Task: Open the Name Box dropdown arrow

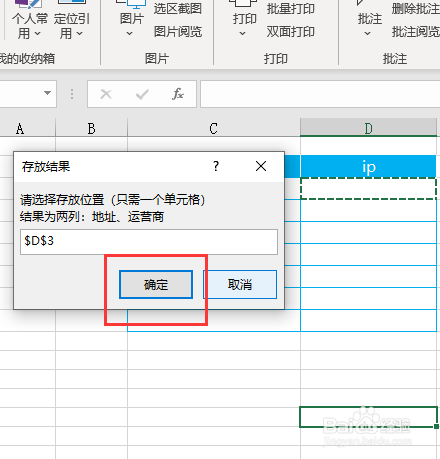Action: 47,93
